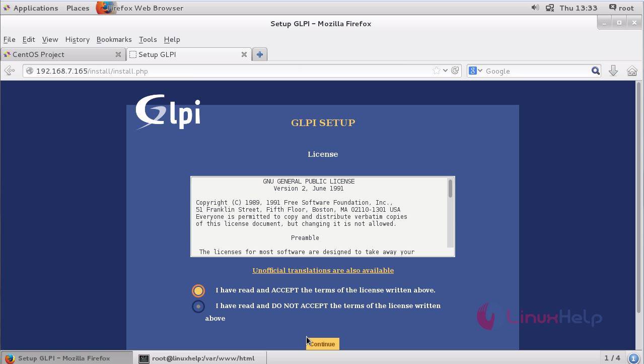Click the network connection icon
The width and height of the screenshot is (644, 364).
(x=549, y=8)
